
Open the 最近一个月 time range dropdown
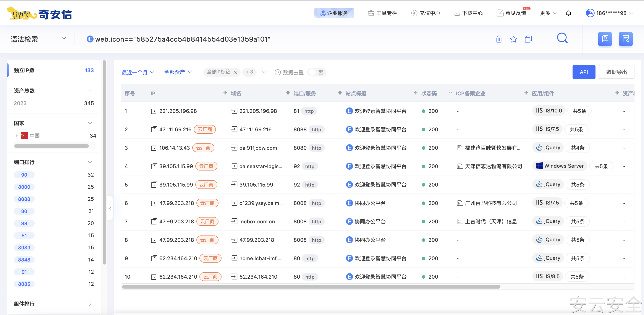pos(138,72)
